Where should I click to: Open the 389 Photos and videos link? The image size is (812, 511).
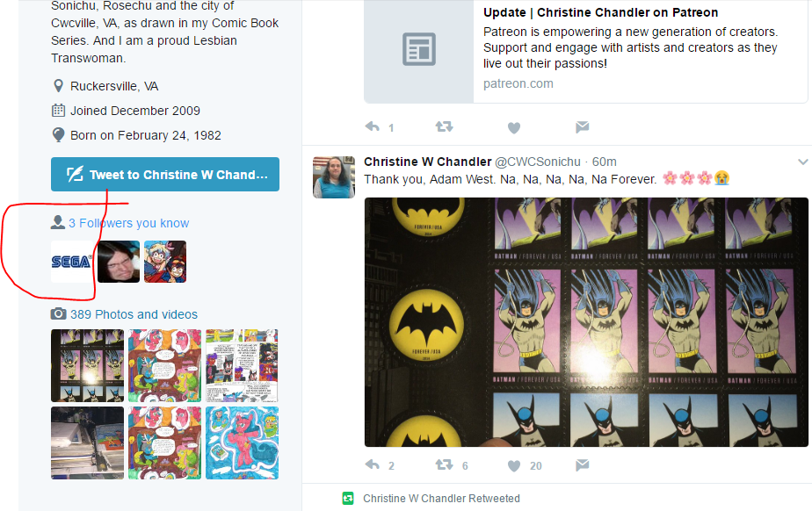tap(134, 314)
